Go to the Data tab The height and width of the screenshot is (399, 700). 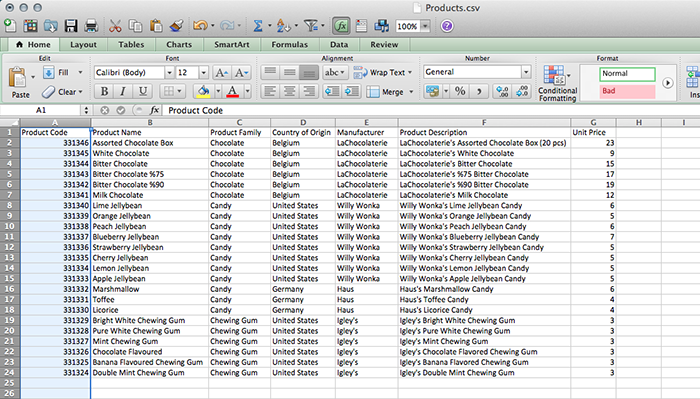(x=339, y=45)
